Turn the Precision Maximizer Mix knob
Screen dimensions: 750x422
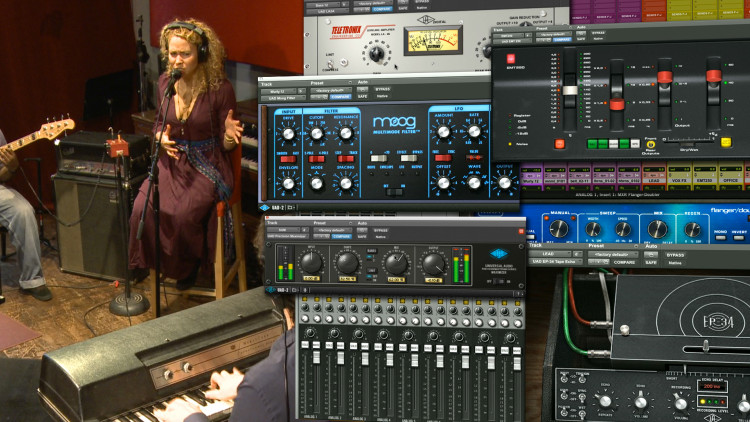tap(397, 264)
